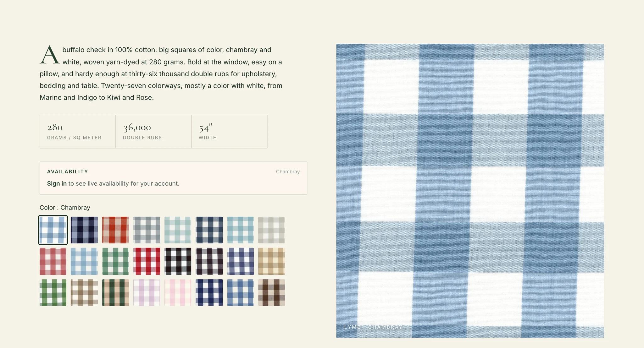This screenshot has height=348, width=644.
Task: Select the dark green and tan swatch
Action: [x=115, y=292]
